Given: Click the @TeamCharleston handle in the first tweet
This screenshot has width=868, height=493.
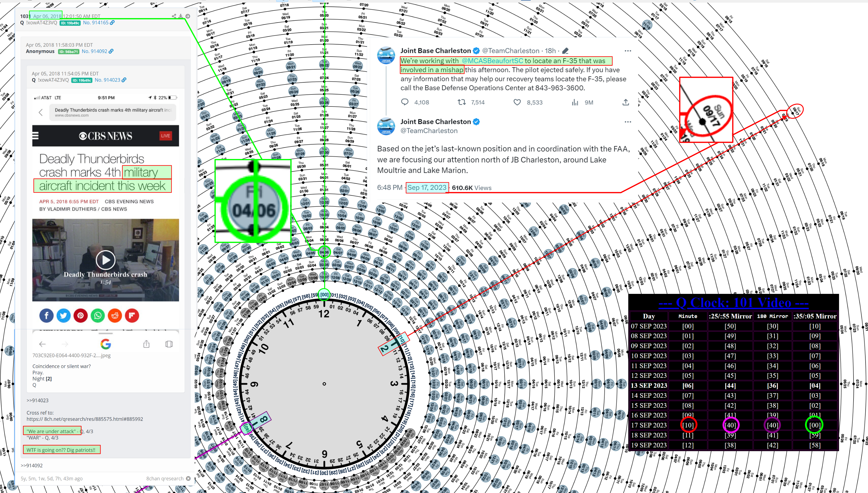Looking at the screenshot, I should pyautogui.click(x=511, y=51).
